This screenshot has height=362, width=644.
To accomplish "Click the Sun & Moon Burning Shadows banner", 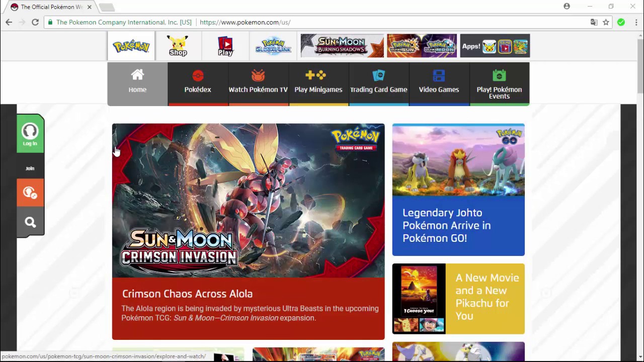I will [x=342, y=46].
